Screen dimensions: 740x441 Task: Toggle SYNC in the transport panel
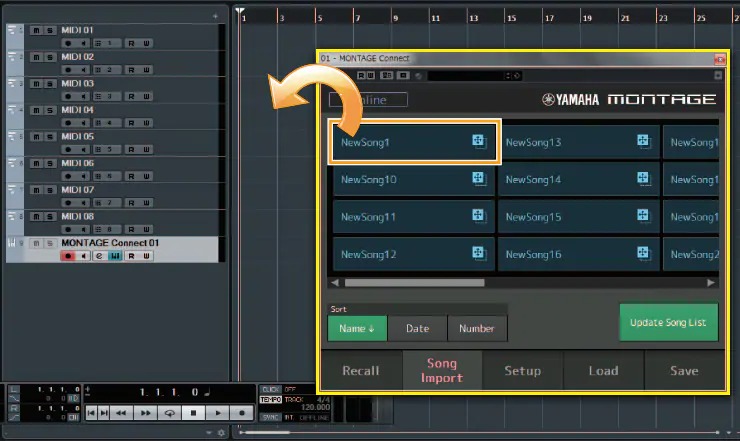tap(271, 417)
